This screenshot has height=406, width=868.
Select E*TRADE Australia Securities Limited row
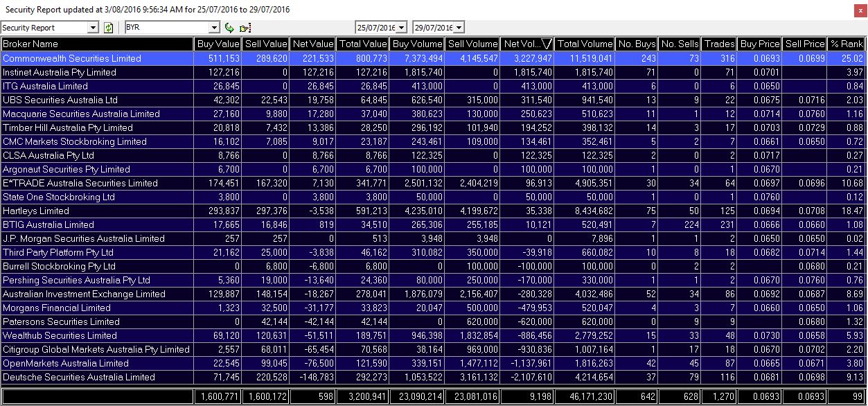pyautogui.click(x=433, y=183)
